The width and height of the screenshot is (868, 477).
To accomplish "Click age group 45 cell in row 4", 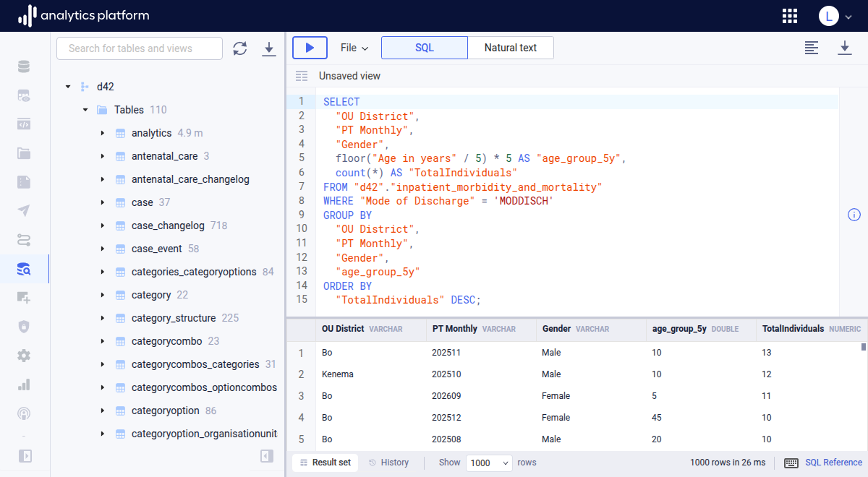I will pos(657,418).
